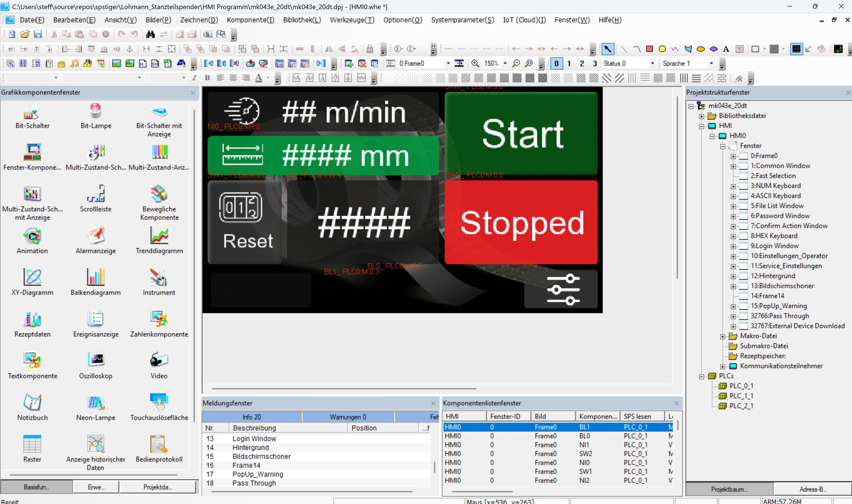The width and height of the screenshot is (852, 504).
Task: Click the Warnungen 0 button
Action: point(348,417)
